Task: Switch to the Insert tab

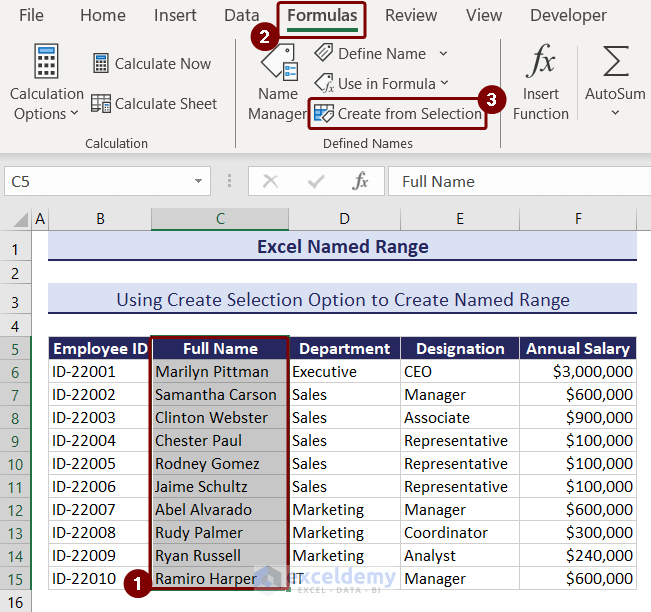Action: pos(175,15)
